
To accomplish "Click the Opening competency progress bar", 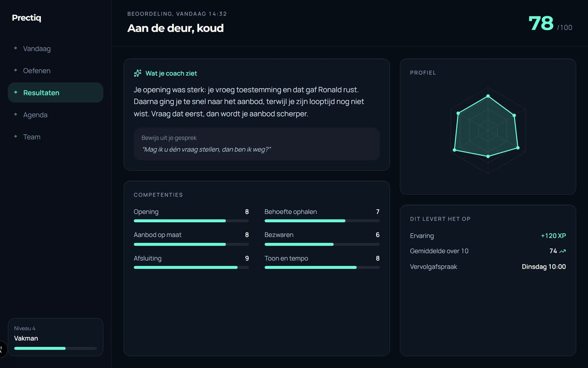I will (x=191, y=221).
